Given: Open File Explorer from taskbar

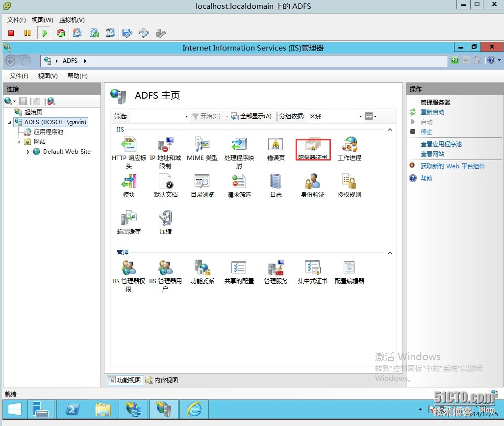Looking at the screenshot, I should point(103,410).
